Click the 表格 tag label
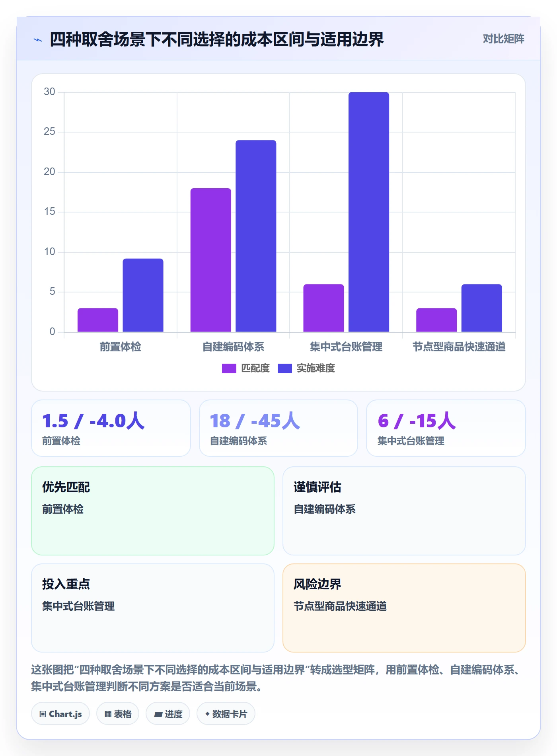Image resolution: width=557 pixels, height=756 pixels. (123, 714)
